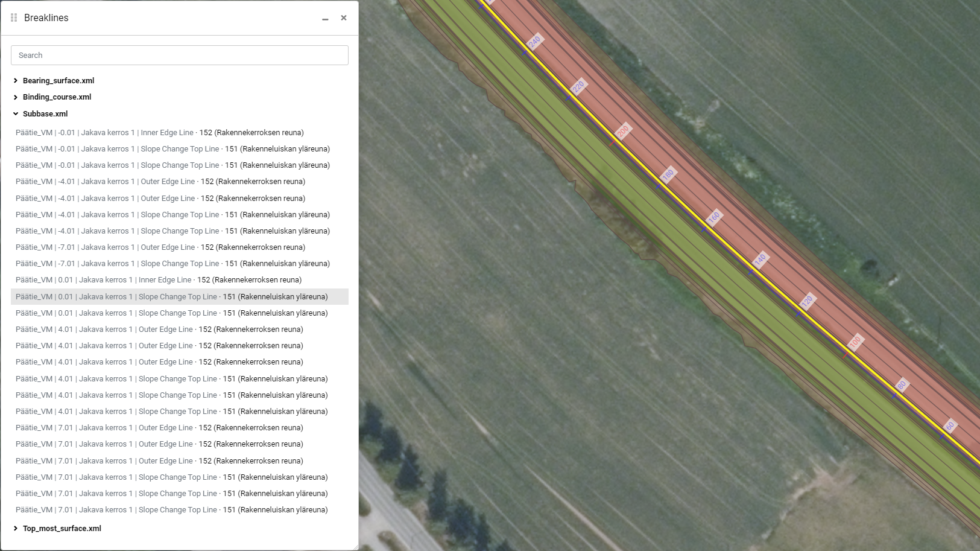The width and height of the screenshot is (980, 551).
Task: Click the Breaklines panel drag handle icon
Action: 14,18
